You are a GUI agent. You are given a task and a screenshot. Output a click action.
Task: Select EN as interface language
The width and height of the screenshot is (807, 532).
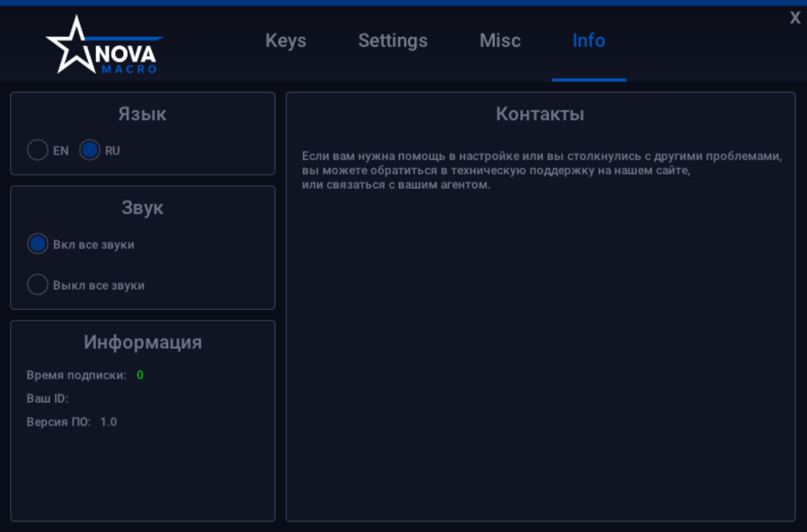(38, 150)
